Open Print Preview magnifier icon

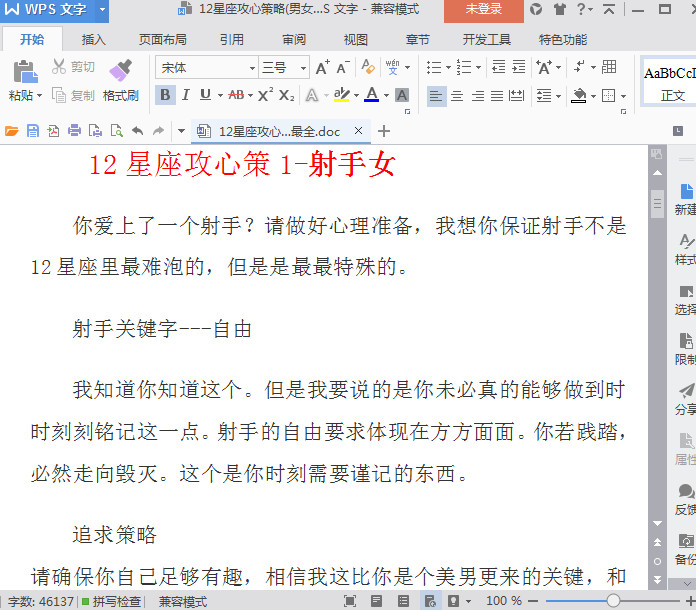click(116, 131)
